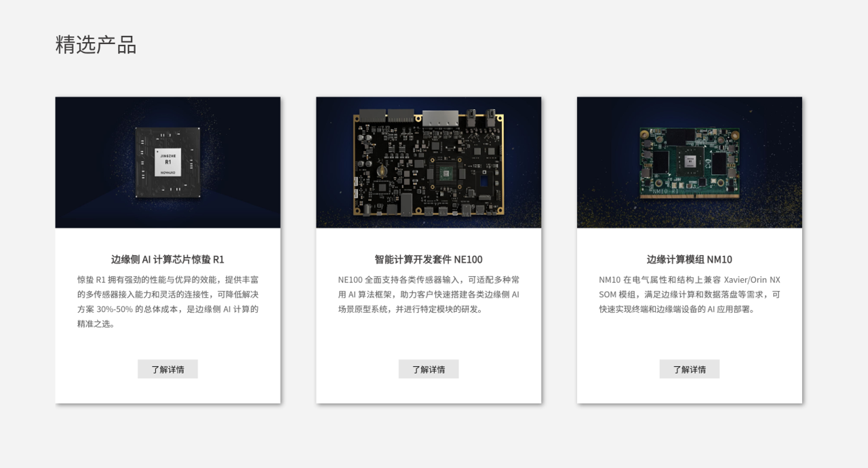Click the NE100 description text

click(429, 294)
